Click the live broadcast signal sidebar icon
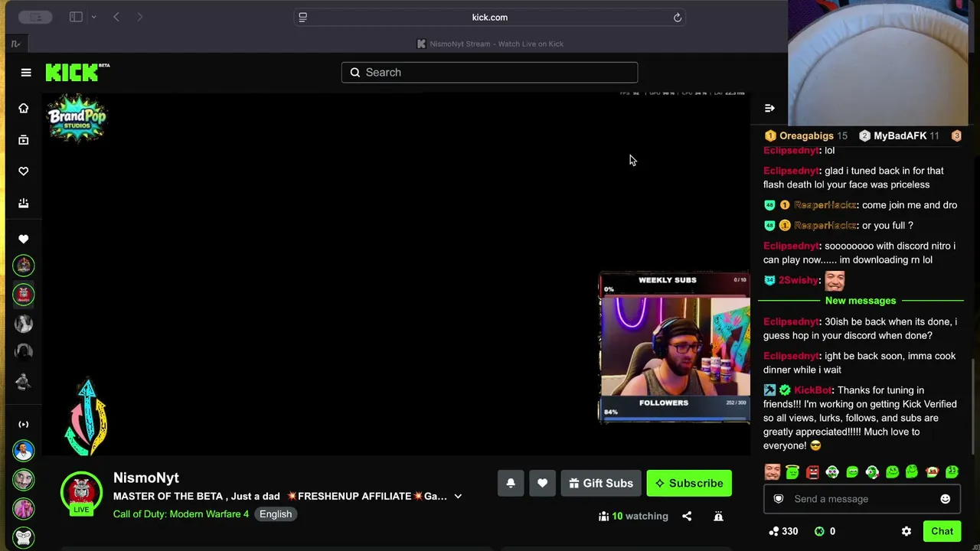This screenshot has height=551, width=980. click(24, 425)
